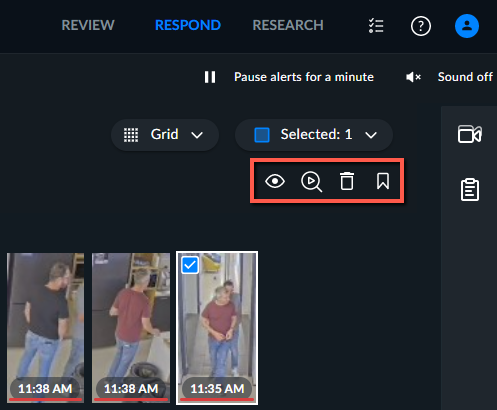Open the task checklist icon

point(376,26)
